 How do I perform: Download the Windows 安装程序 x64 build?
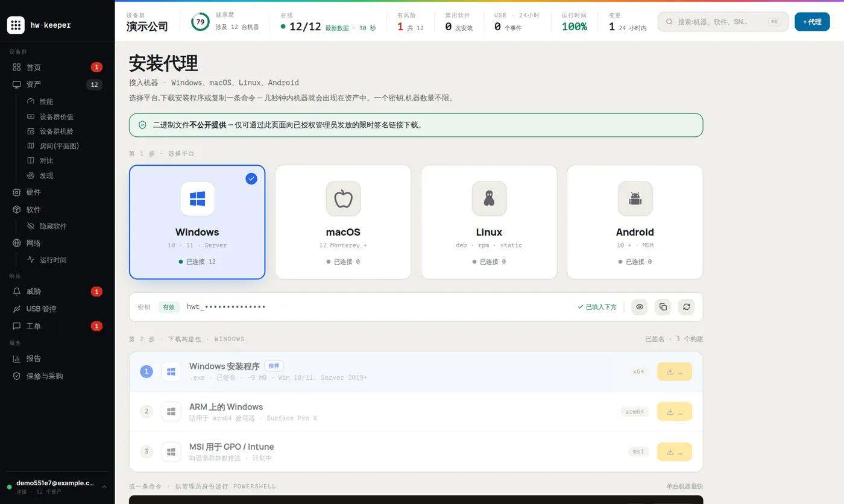[x=675, y=371]
